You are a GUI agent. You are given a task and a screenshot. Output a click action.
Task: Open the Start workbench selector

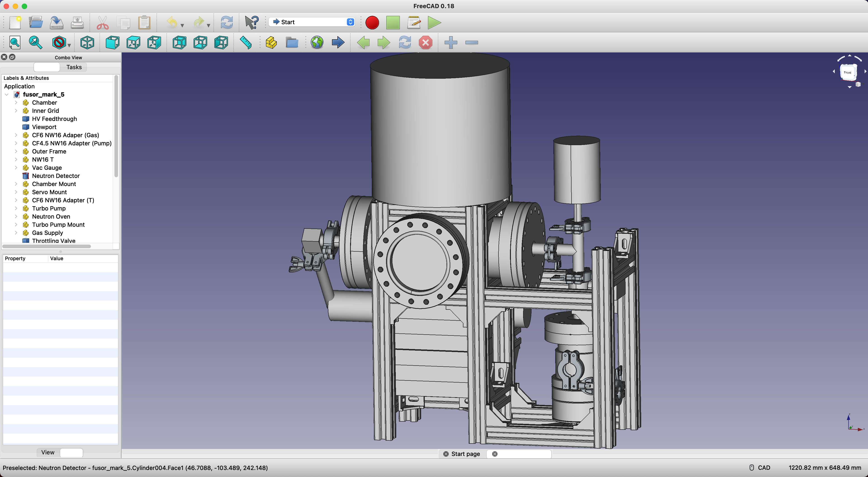(312, 22)
